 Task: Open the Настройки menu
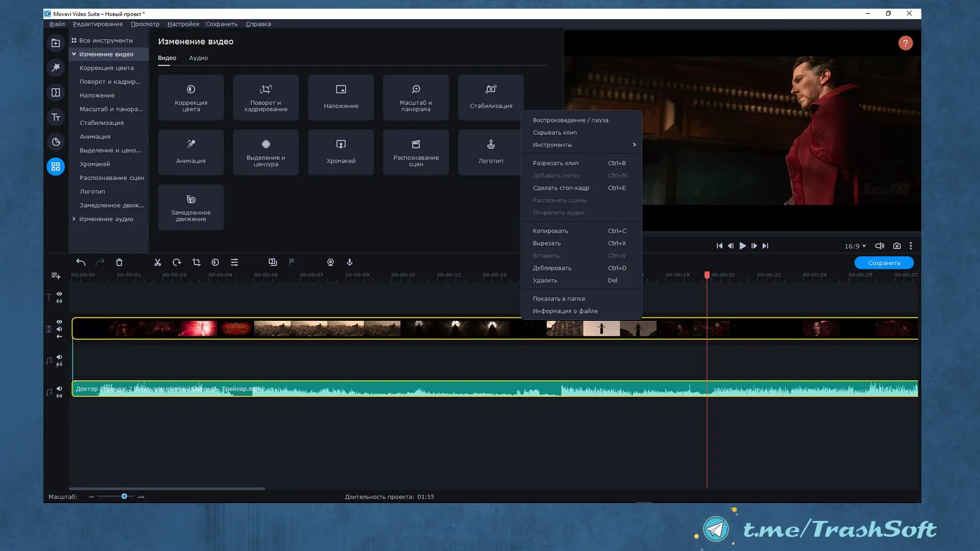click(x=183, y=24)
